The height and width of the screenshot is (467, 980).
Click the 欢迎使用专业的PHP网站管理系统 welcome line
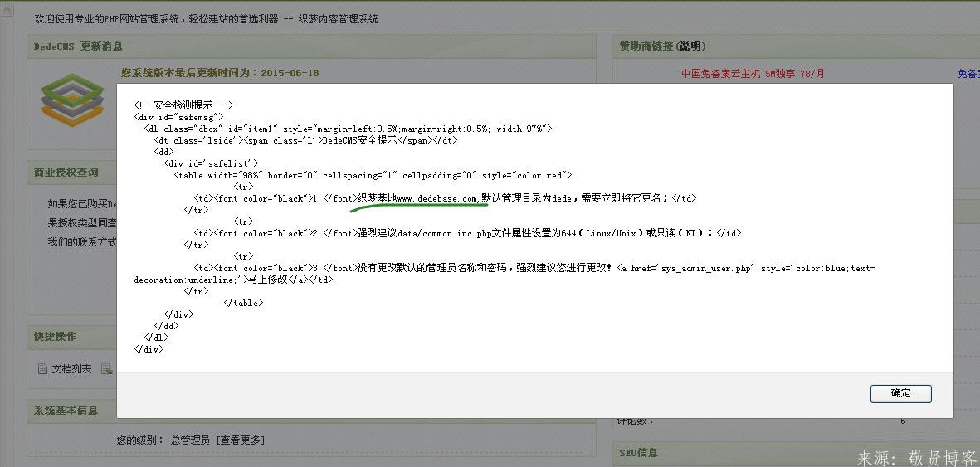point(207,19)
